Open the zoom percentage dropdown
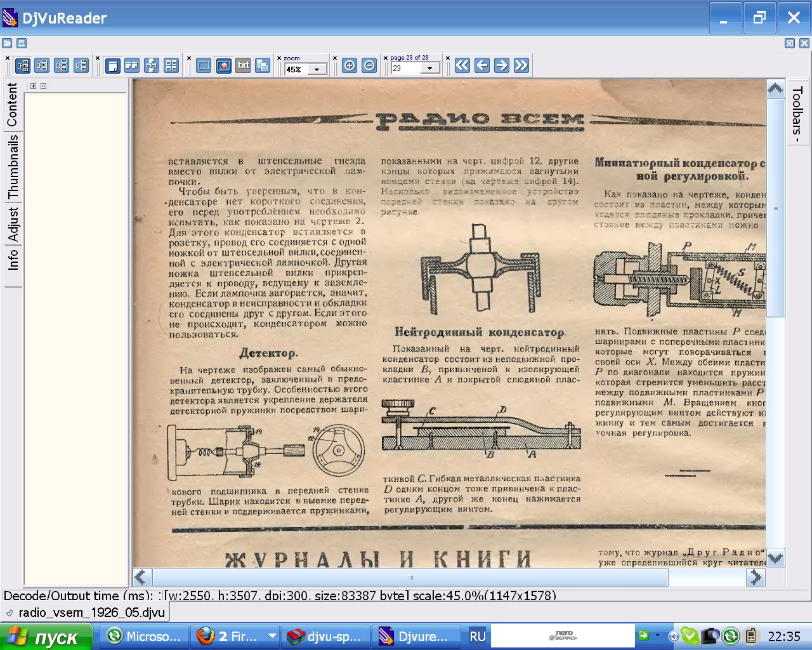 (317, 69)
